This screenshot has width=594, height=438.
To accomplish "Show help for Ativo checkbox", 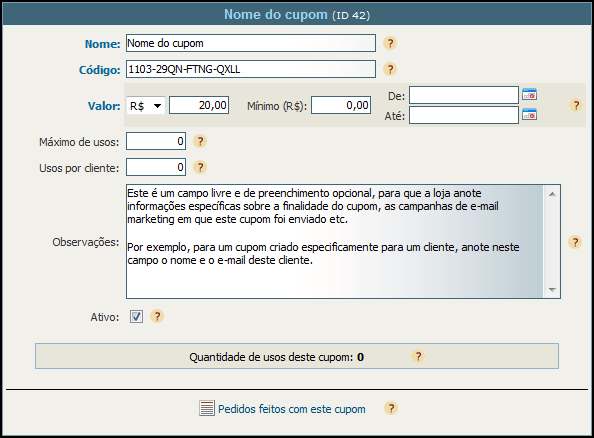I will (x=157, y=316).
